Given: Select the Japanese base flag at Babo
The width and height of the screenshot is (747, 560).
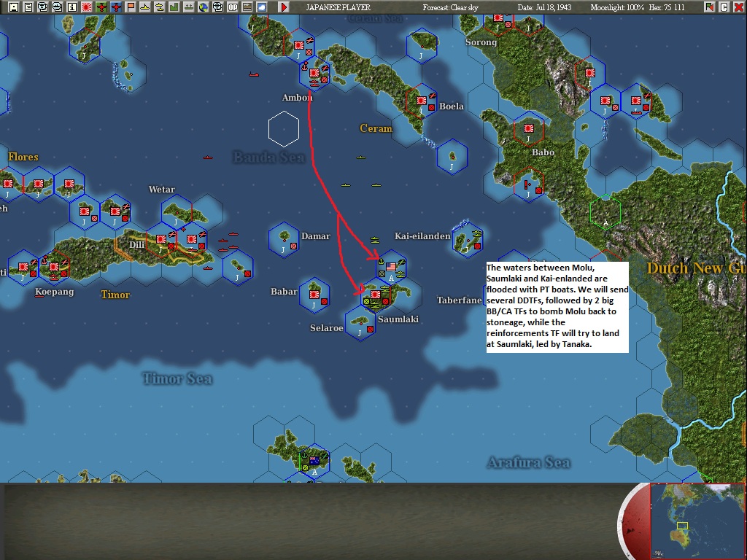Looking at the screenshot, I should (529, 128).
